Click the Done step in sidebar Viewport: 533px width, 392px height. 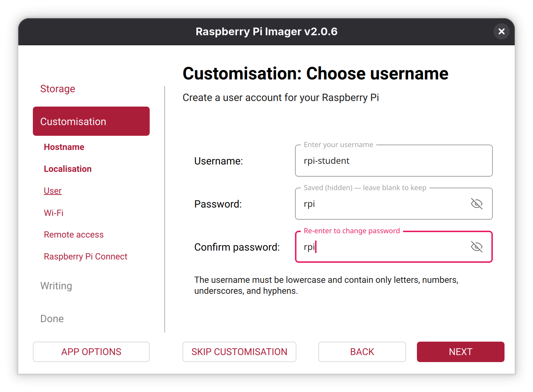[52, 319]
